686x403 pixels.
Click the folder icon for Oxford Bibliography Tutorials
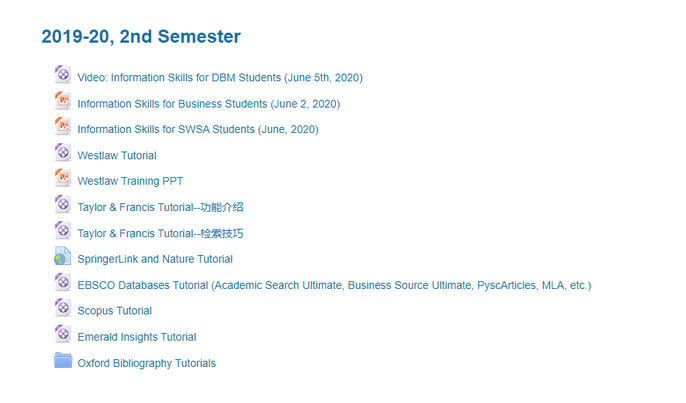(63, 361)
